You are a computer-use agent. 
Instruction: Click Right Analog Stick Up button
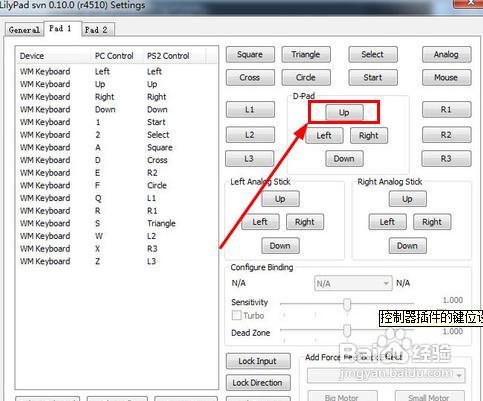click(x=407, y=199)
